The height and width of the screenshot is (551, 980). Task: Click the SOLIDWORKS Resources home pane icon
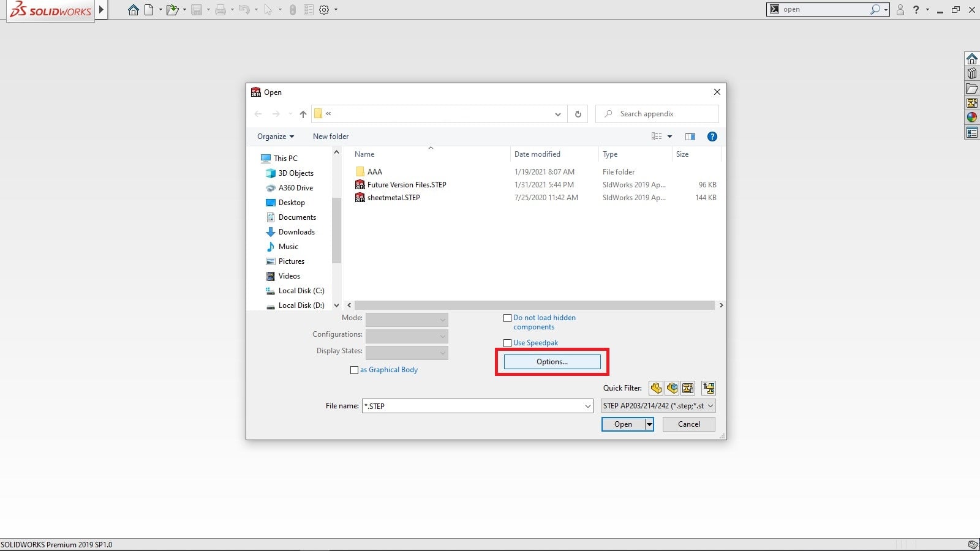pyautogui.click(x=972, y=59)
